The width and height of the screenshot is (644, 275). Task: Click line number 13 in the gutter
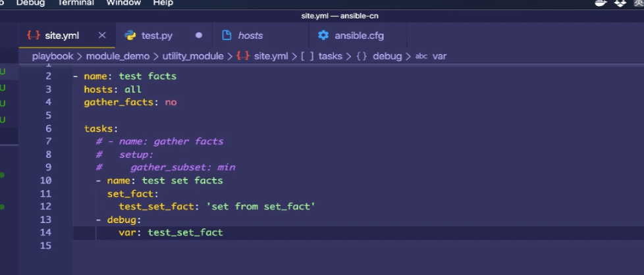(46, 220)
